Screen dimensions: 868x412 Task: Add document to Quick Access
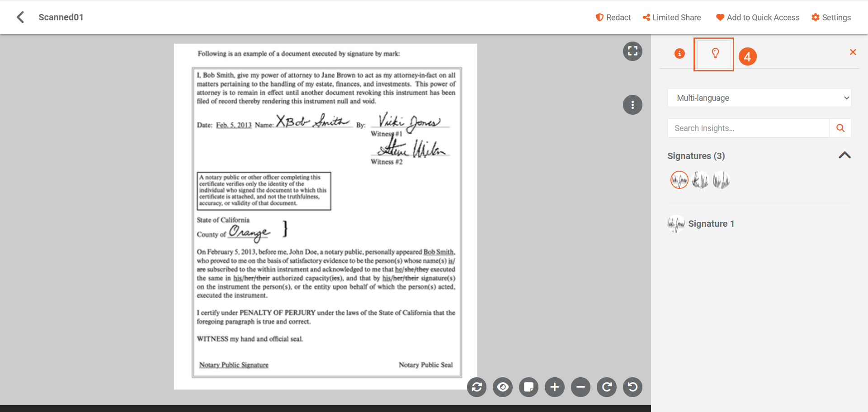(x=758, y=17)
